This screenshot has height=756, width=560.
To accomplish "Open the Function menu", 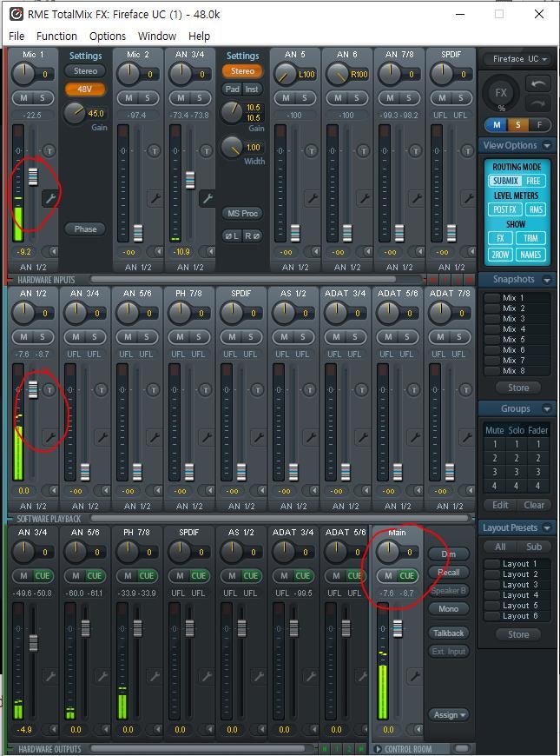I will pos(56,36).
